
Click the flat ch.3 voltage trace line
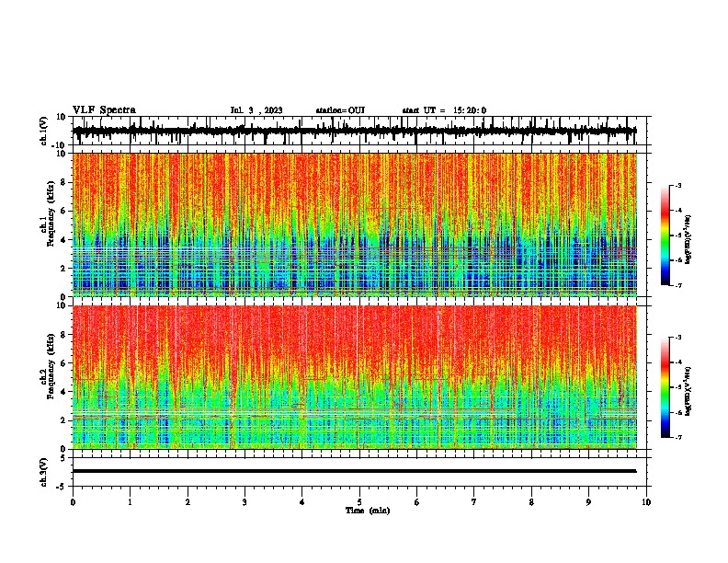355,471
